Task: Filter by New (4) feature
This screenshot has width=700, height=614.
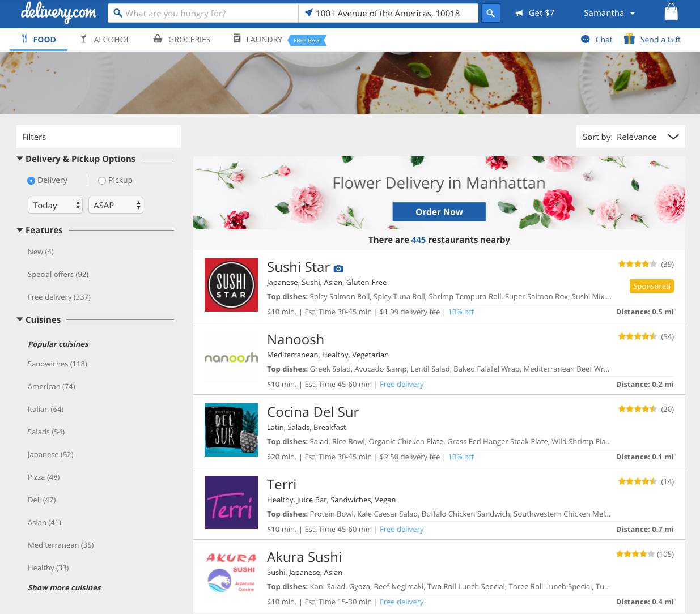Action: coord(41,251)
